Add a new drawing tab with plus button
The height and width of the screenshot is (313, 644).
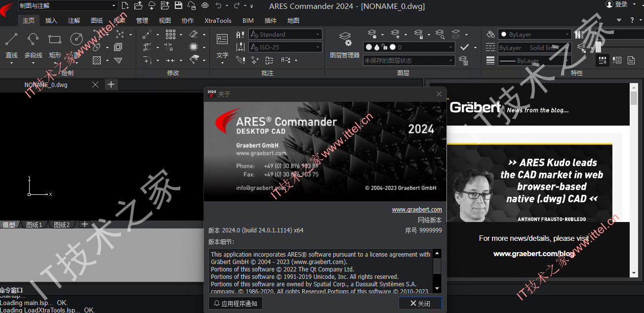111,85
